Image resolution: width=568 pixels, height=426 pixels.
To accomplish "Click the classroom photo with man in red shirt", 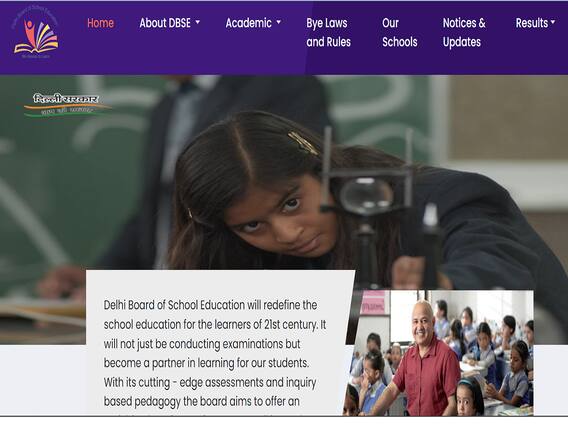I will point(438,352).
